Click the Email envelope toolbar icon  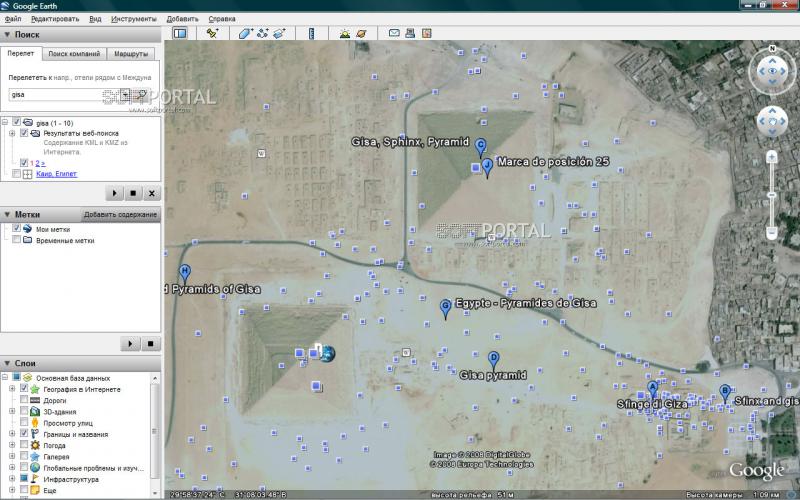[395, 33]
